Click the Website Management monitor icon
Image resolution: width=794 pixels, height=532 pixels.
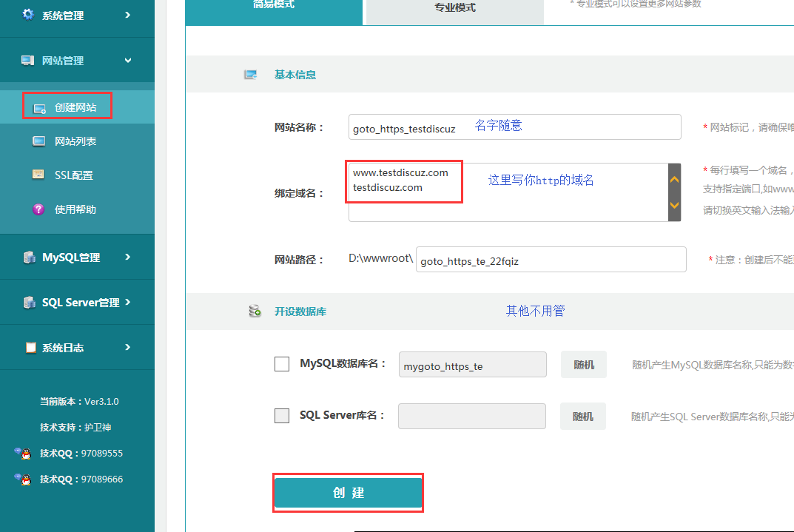28,61
